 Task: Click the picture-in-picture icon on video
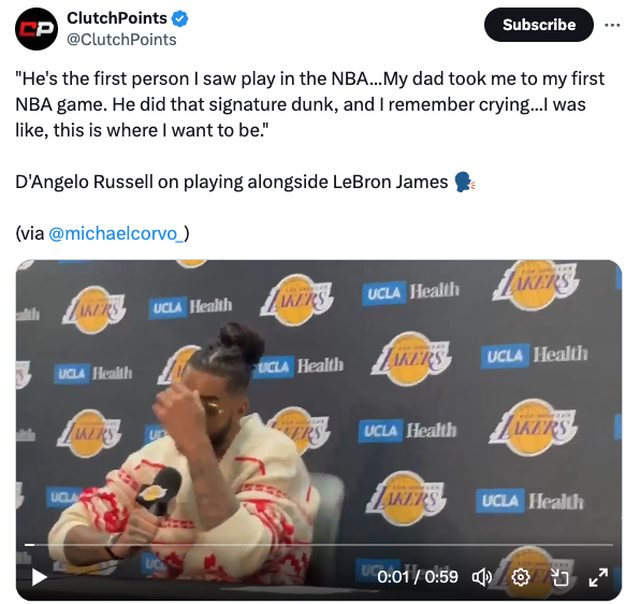[x=560, y=577]
